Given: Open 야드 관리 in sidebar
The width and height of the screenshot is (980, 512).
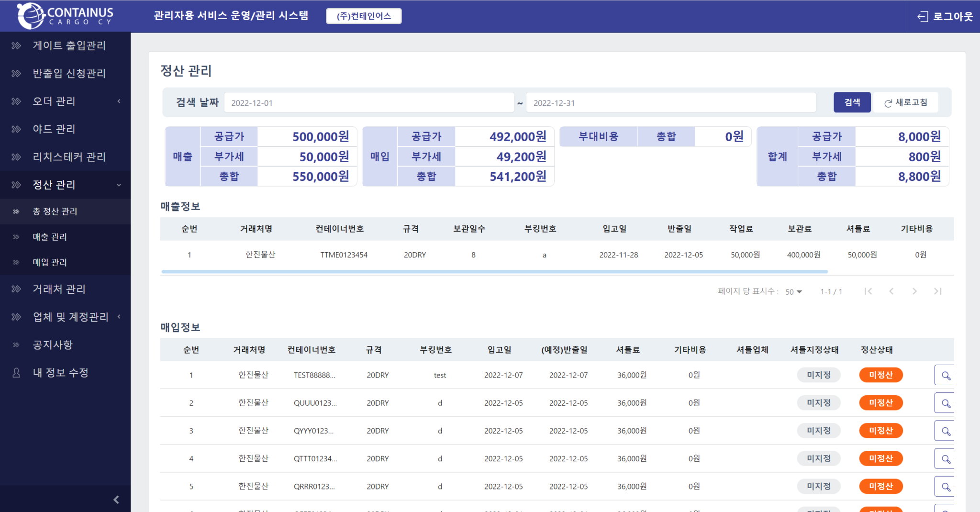Looking at the screenshot, I should click(54, 129).
